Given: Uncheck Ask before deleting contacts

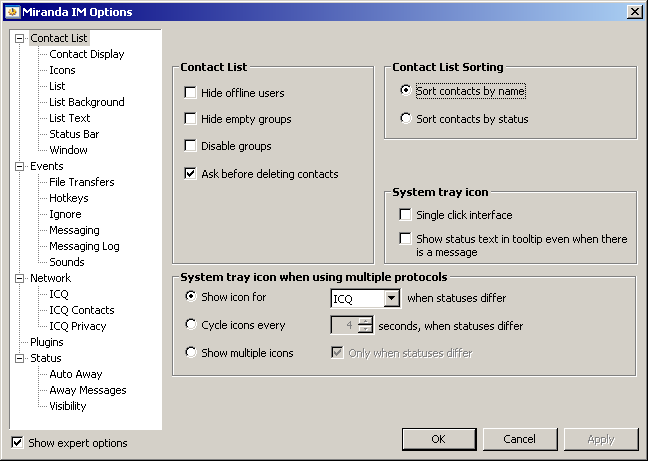Looking at the screenshot, I should pos(190,173).
